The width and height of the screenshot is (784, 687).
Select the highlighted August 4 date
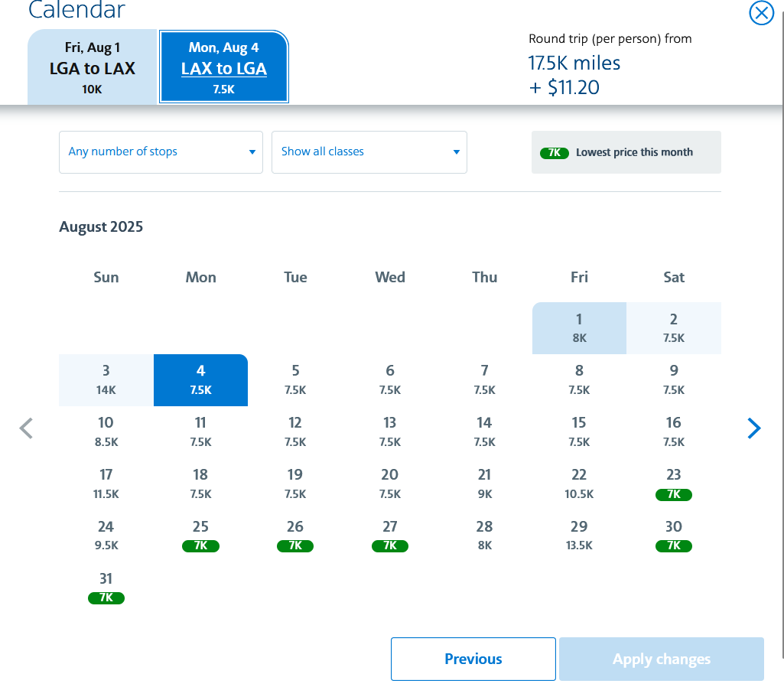(200, 379)
